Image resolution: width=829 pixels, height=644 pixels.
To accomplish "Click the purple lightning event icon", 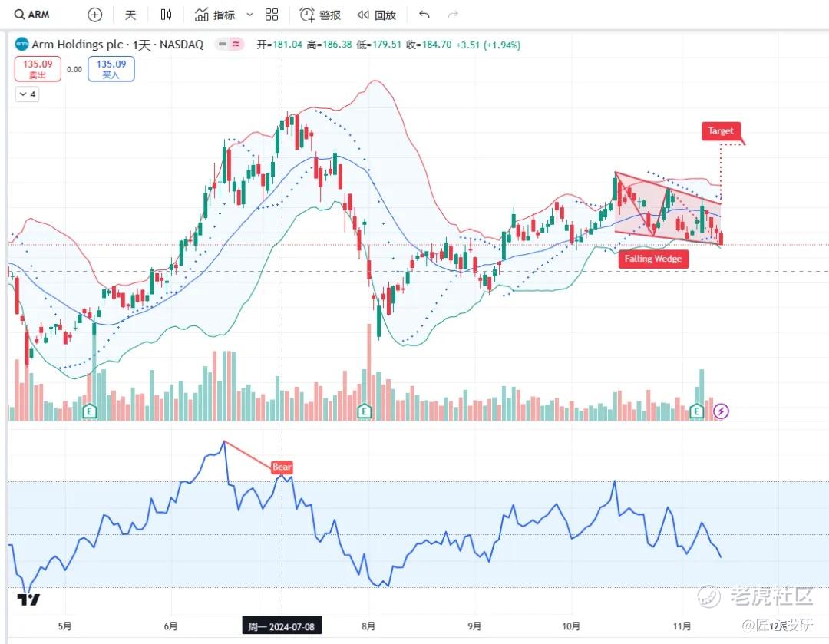I will [x=721, y=411].
